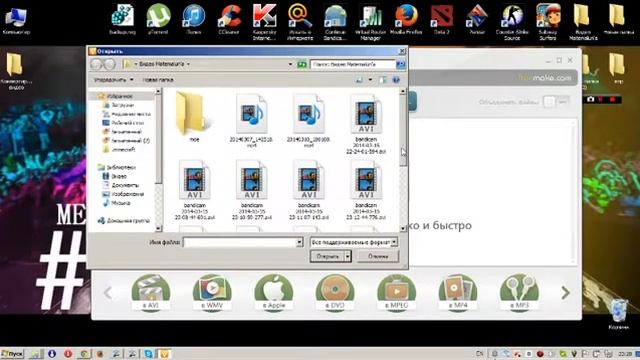Open Dota 2 desktop shortcut
The image size is (640, 360).
point(442,20)
